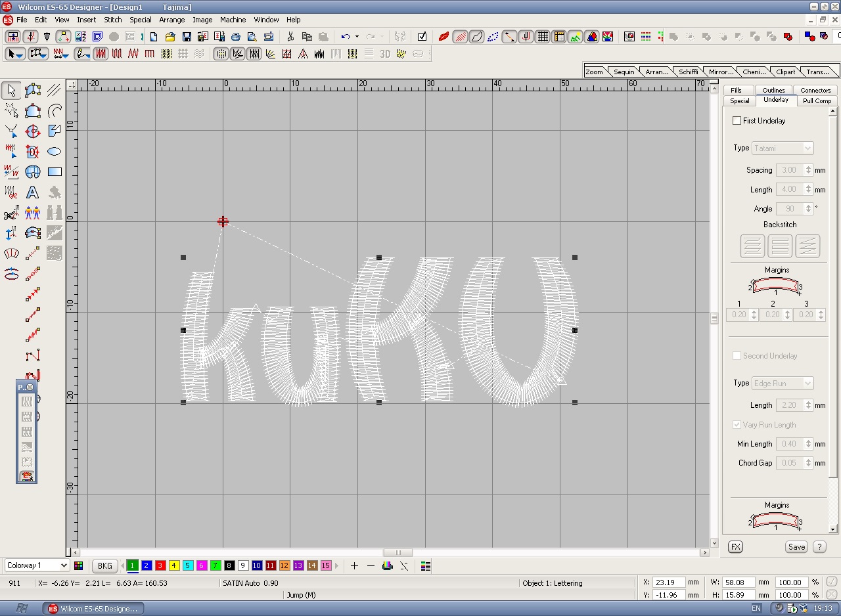Open the Stitch menu
Image resolution: width=841 pixels, height=616 pixels.
coord(113,20)
